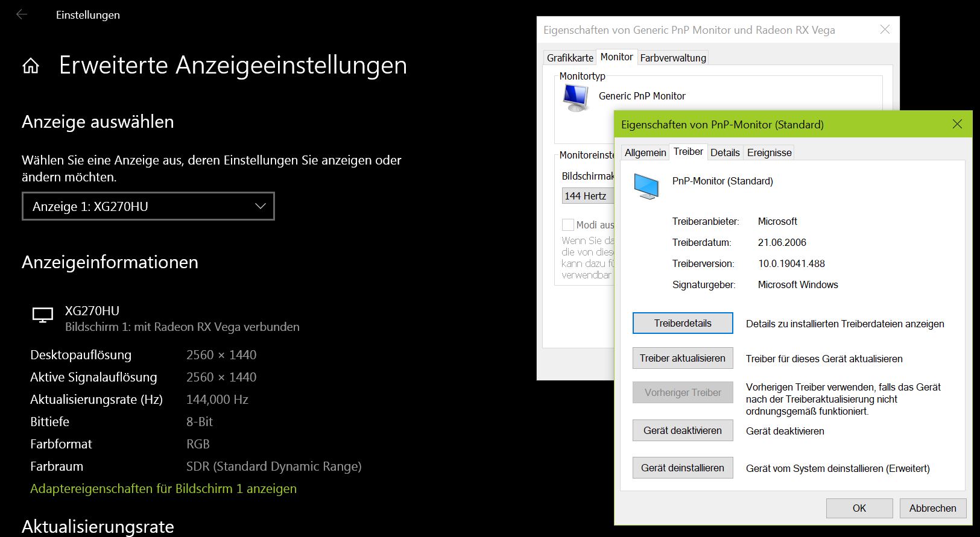
Task: Click the Anzeige auswählen heading
Action: [x=98, y=122]
